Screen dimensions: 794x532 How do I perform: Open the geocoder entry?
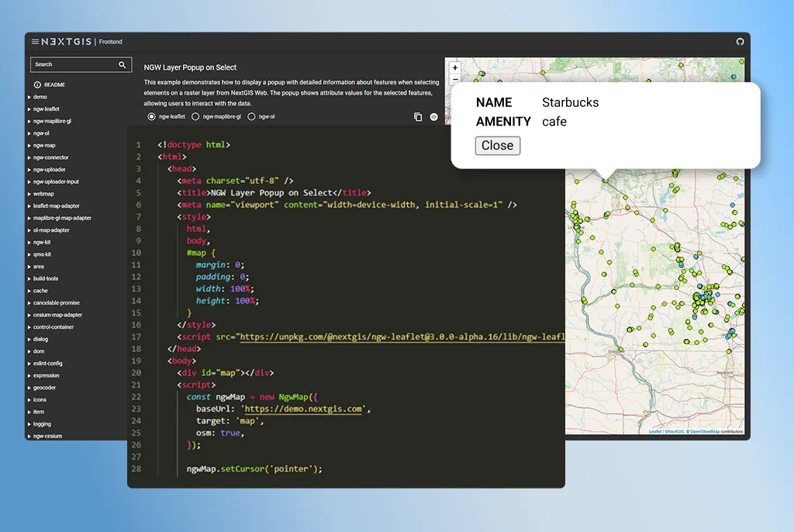[x=44, y=388]
